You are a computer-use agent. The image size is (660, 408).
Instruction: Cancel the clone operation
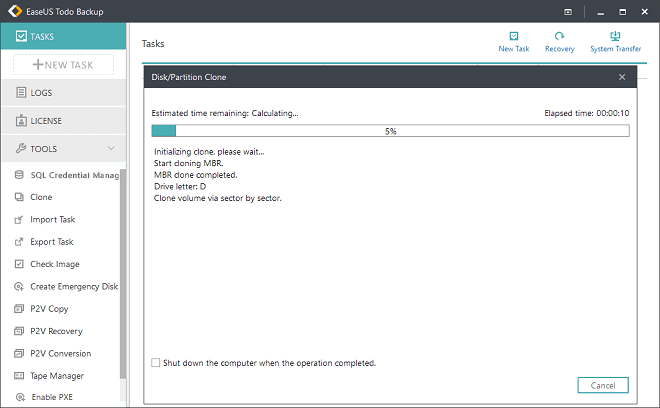pos(603,385)
